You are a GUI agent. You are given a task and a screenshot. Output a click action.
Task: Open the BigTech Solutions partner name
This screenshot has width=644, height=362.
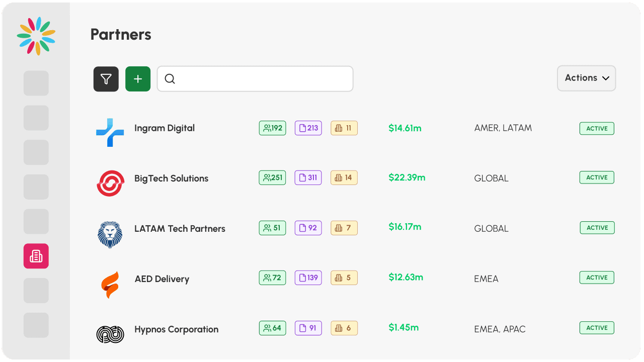pyautogui.click(x=171, y=178)
